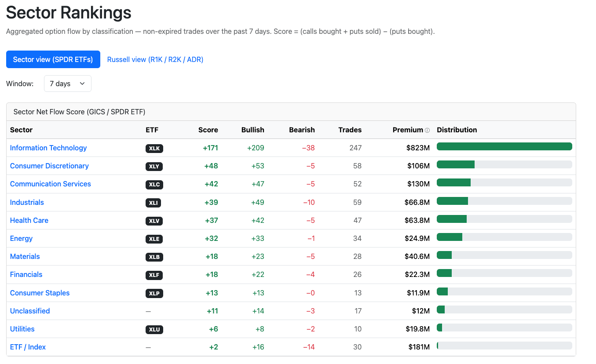The image size is (596, 364).
Task: Open the Window 7 days dropdown
Action: tap(68, 84)
